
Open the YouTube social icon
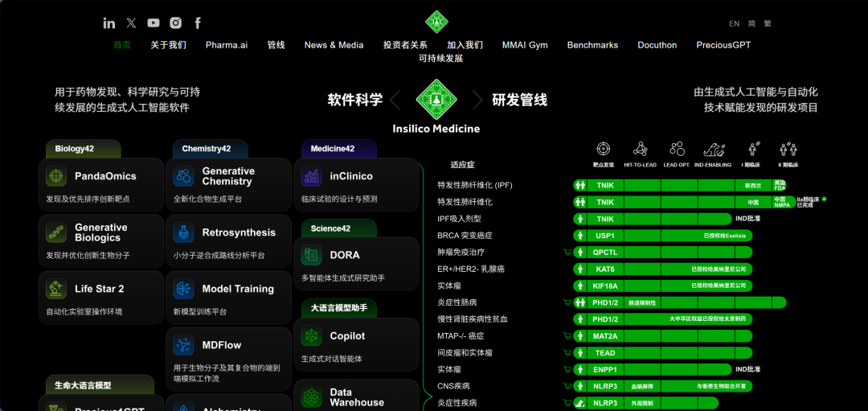point(154,23)
